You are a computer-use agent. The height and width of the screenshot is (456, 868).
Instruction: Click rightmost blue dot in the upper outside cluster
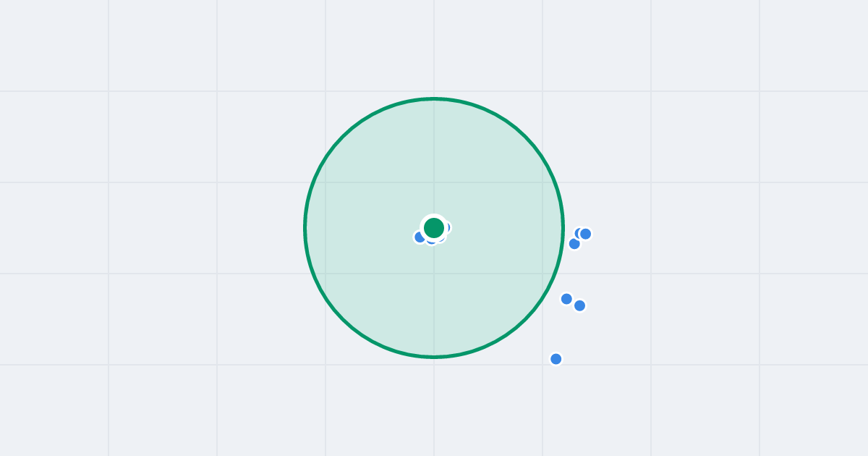pos(586,234)
